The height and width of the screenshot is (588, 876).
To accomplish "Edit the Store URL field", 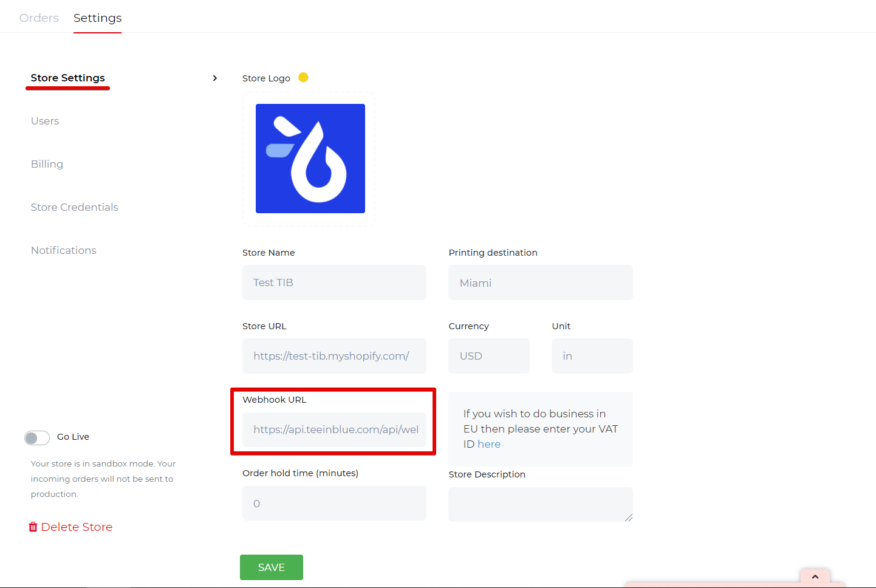I will pyautogui.click(x=334, y=356).
